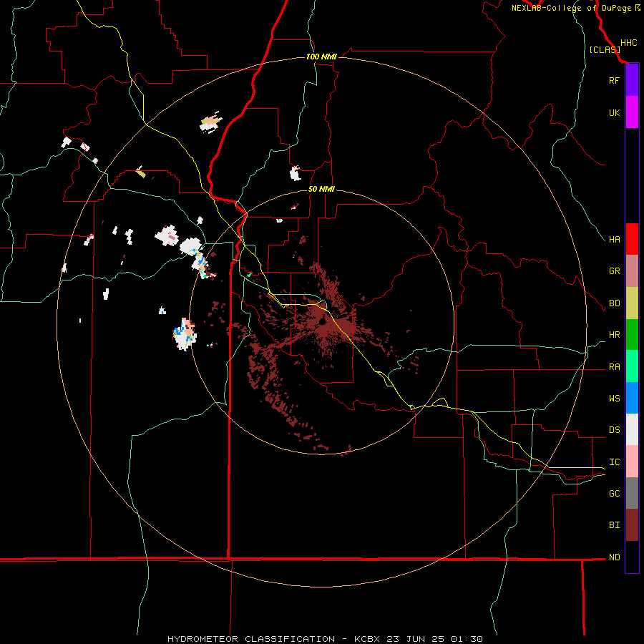Click the "50 NMI" range ring label

321,189
